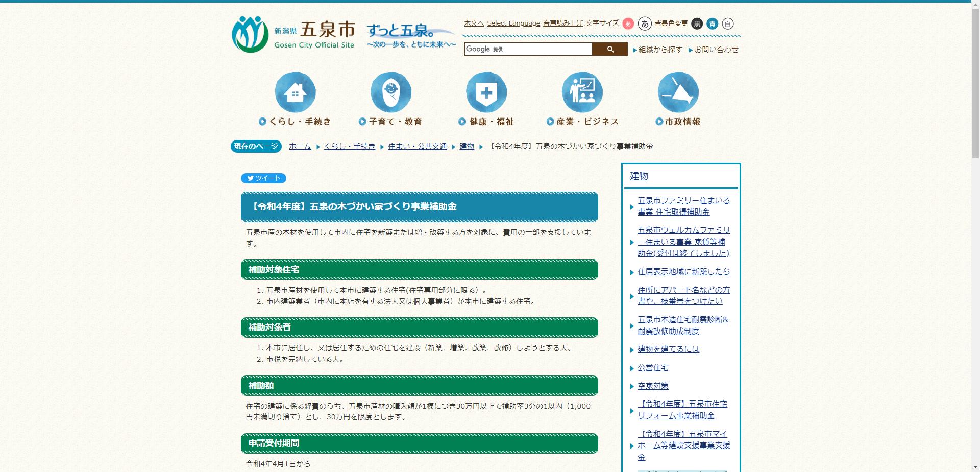The image size is (980, 472).
Task: Open 五泉市ウェルカムファミリー住まいる事業 家賃等補助金 link
Action: (x=683, y=242)
